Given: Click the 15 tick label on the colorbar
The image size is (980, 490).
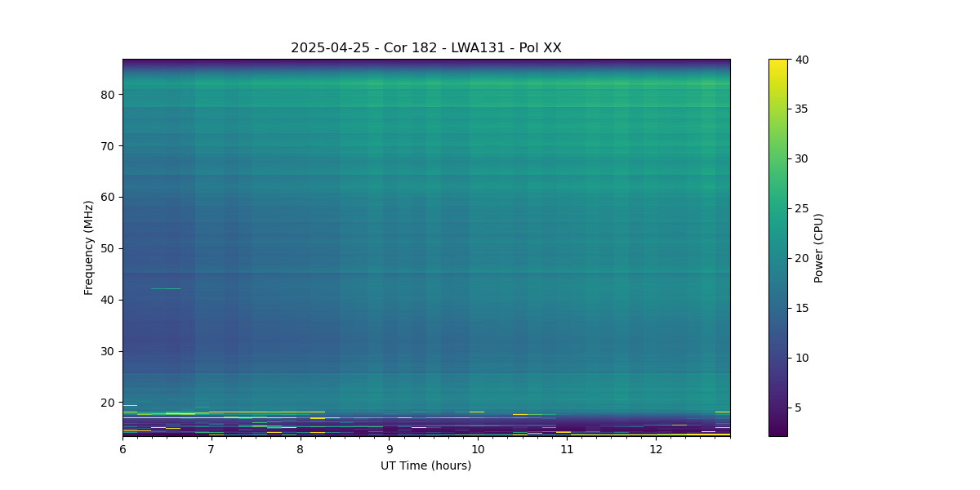Looking at the screenshot, I should click(801, 308).
